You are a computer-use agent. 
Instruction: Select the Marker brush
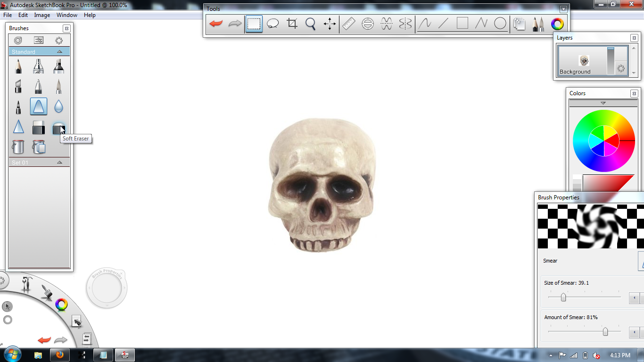[58, 66]
